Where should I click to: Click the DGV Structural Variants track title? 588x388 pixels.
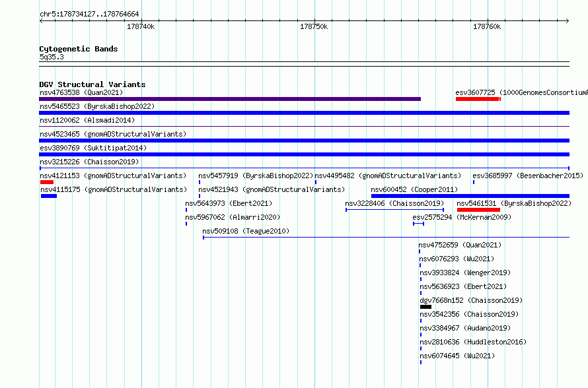pyautogui.click(x=92, y=84)
